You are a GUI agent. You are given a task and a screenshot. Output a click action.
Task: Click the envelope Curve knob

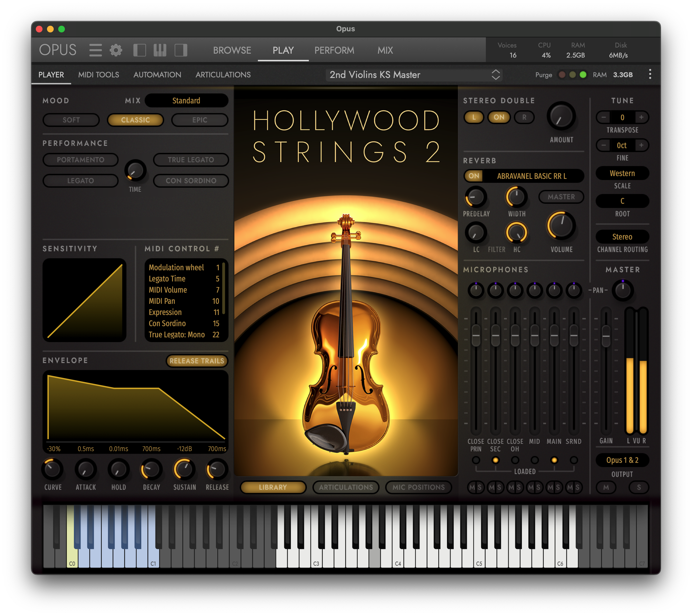[53, 470]
